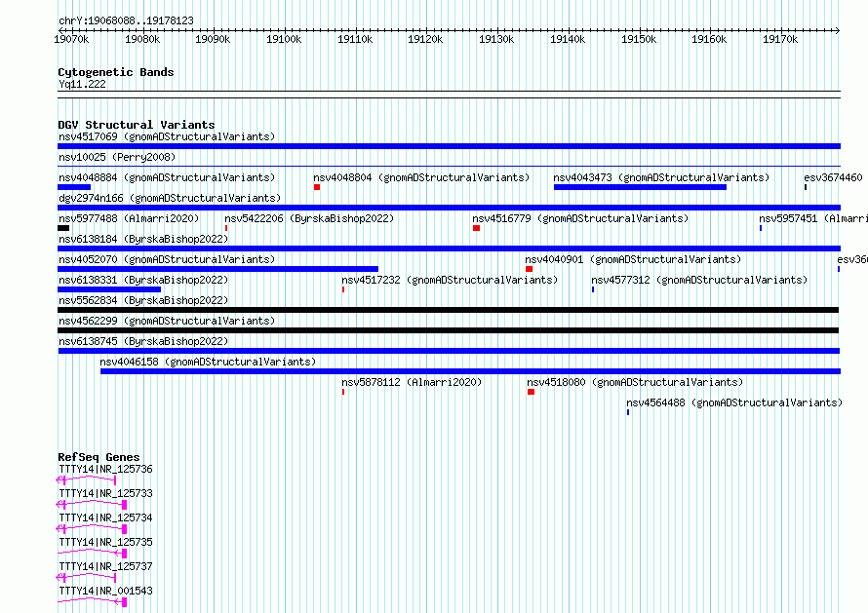
Task: Open the nsv4564488 variant label
Action: click(734, 402)
